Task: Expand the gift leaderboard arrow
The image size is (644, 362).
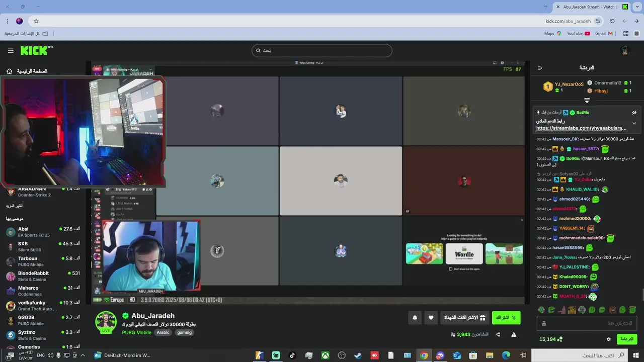Action: 587,101
